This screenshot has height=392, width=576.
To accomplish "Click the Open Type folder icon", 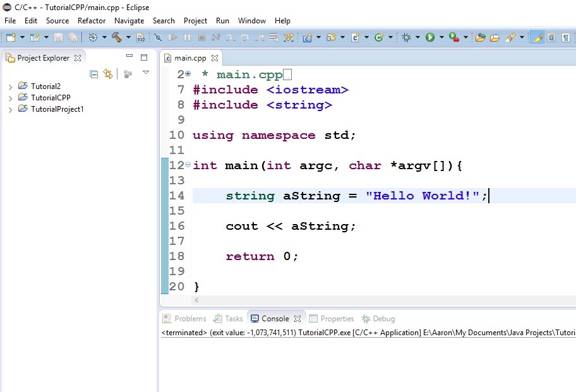I will click(x=480, y=38).
